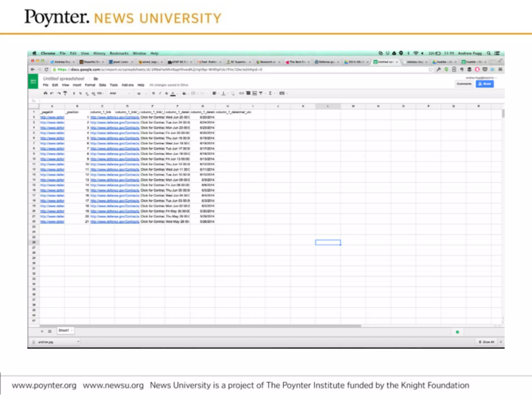Expand the Sheet1 tab options arrow
The width and height of the screenshot is (532, 399).
pos(72,330)
